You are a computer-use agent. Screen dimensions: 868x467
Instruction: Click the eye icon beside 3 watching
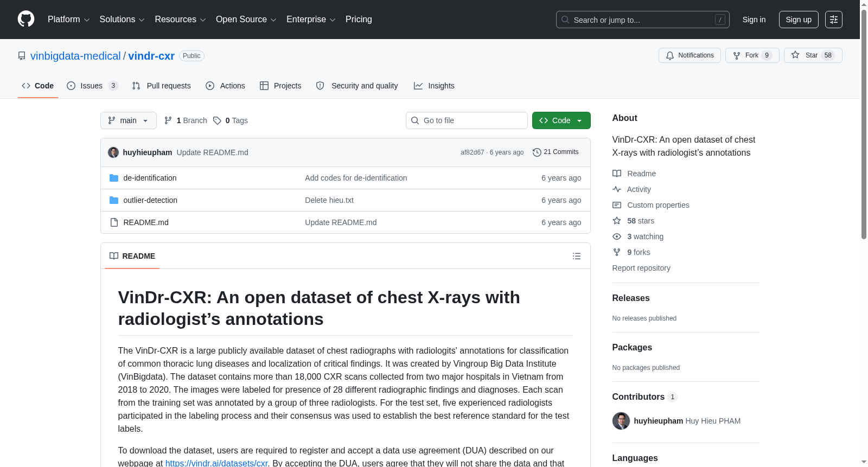click(x=617, y=236)
